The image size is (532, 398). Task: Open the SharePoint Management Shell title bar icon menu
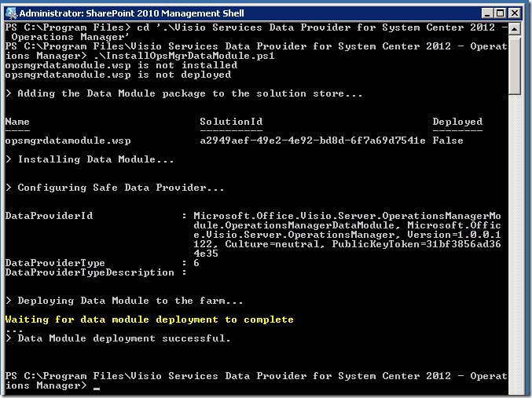tap(12, 13)
